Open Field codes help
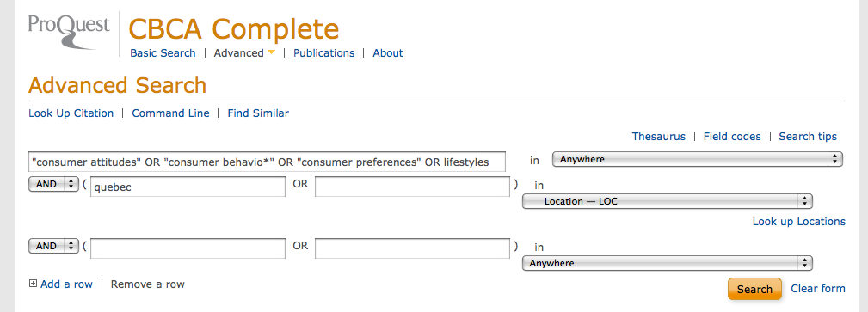Screen dimensions: 868x312 [x=732, y=136]
